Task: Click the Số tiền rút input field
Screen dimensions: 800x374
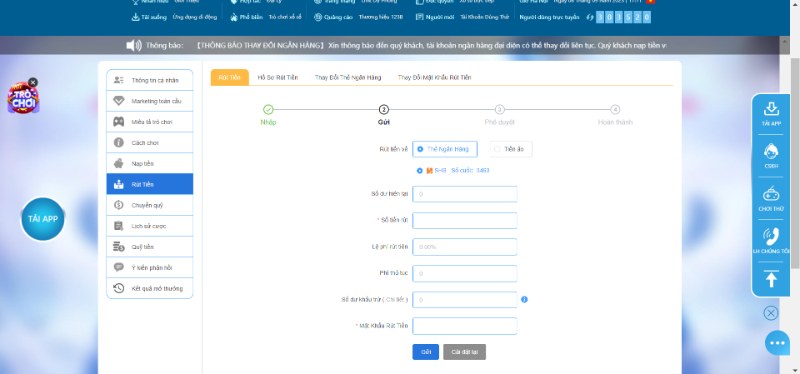Action: coord(465,220)
